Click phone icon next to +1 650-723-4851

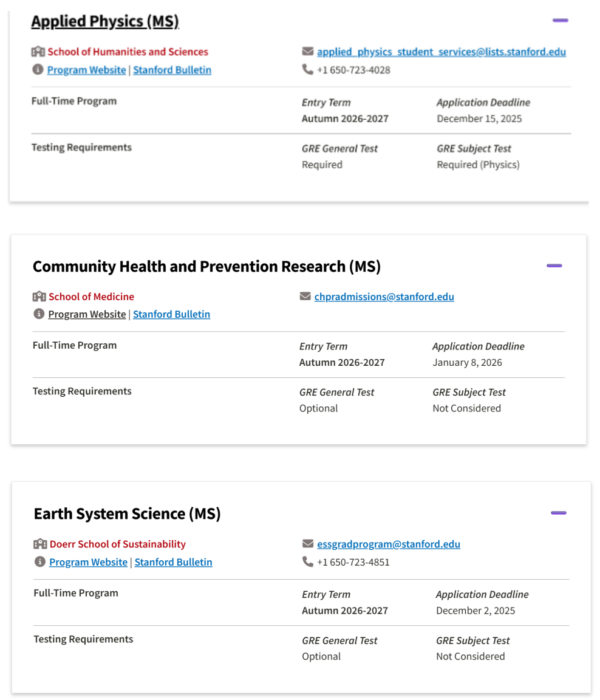pyautogui.click(x=308, y=562)
